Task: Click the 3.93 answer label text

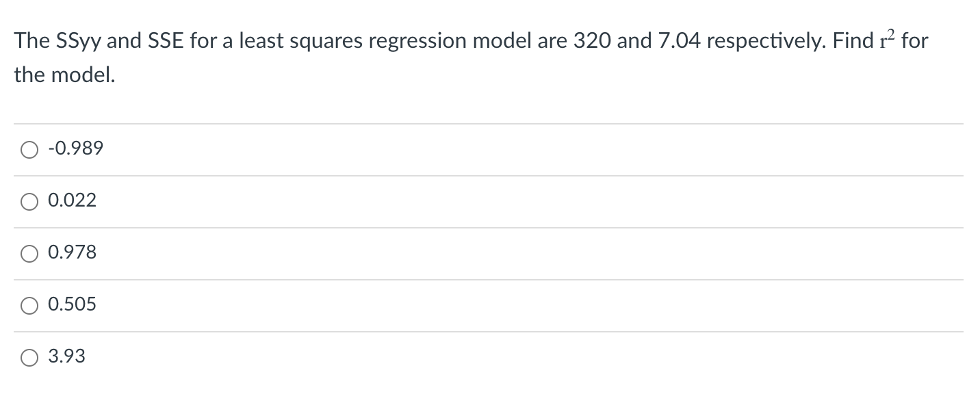Action: click(66, 356)
